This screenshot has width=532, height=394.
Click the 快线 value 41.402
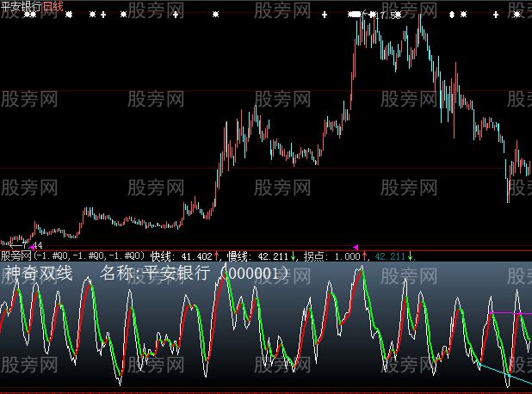coord(195,255)
